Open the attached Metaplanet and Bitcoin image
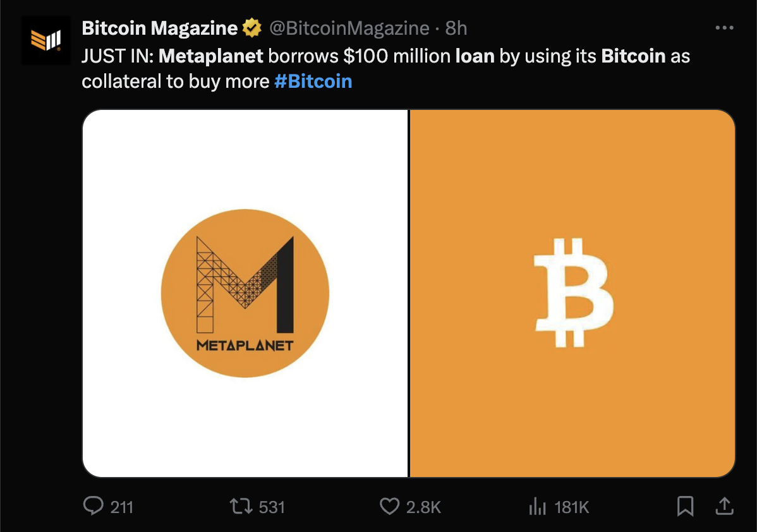 409,291
